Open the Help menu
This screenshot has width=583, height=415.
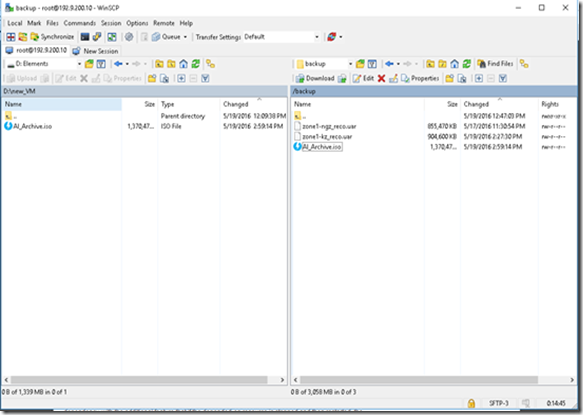click(186, 23)
